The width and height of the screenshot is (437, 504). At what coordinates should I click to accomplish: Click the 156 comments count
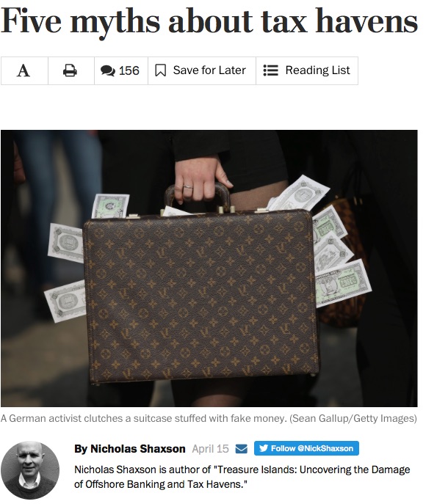(129, 70)
